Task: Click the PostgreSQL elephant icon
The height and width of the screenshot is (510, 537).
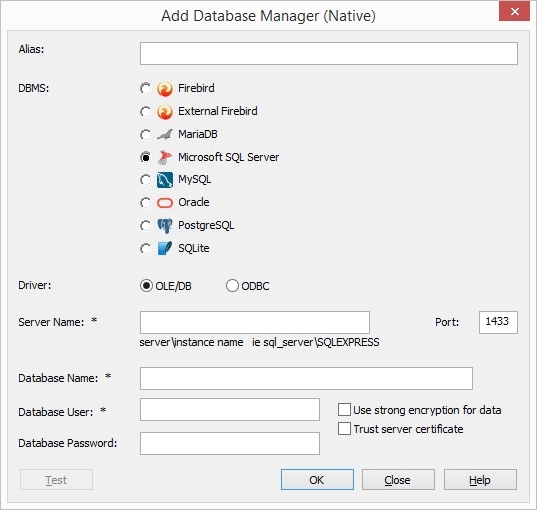Action: (x=165, y=226)
